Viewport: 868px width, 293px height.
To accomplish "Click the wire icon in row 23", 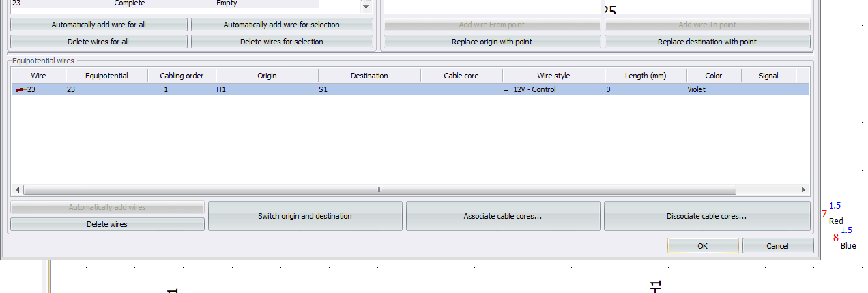I will [x=20, y=89].
